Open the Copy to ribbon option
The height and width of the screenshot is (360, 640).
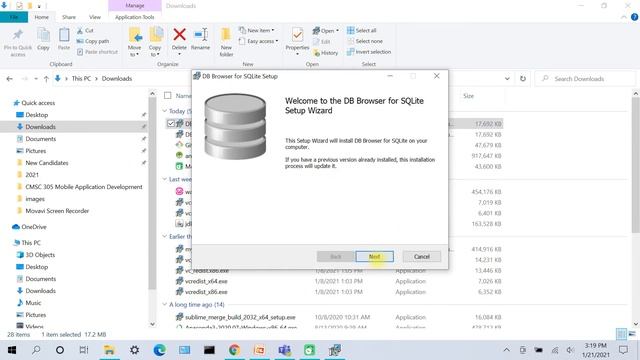(155, 42)
